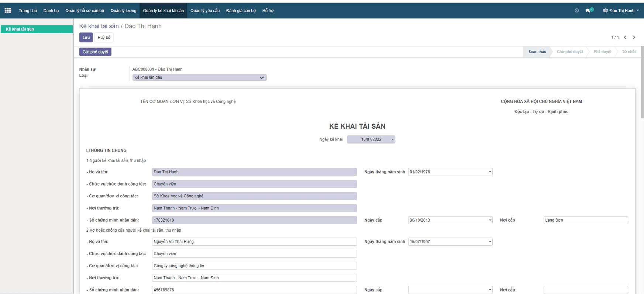Click the Nơi cấp field 'Lạng Sơn'
This screenshot has height=294, width=644.
pos(585,220)
